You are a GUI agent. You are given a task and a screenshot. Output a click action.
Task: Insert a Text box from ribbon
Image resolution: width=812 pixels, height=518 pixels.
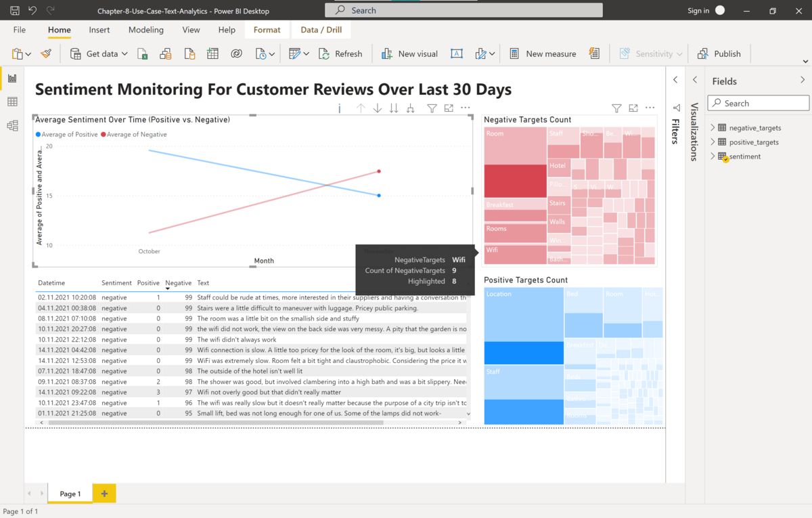[x=457, y=53]
